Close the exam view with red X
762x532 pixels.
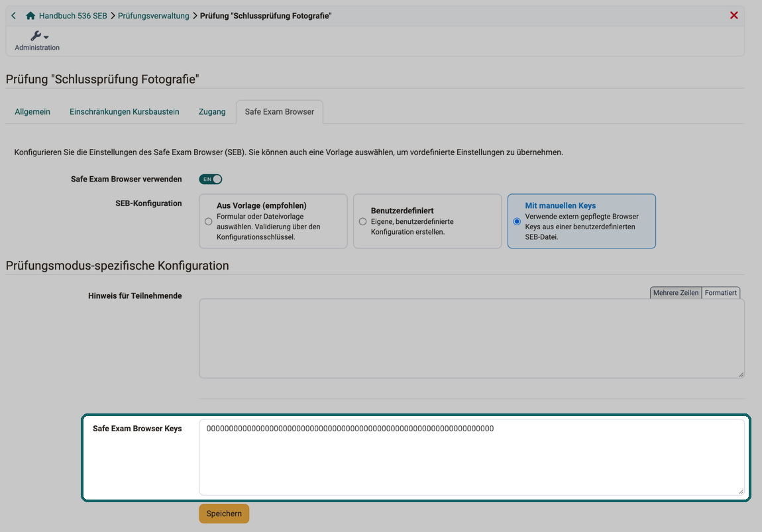(x=734, y=15)
